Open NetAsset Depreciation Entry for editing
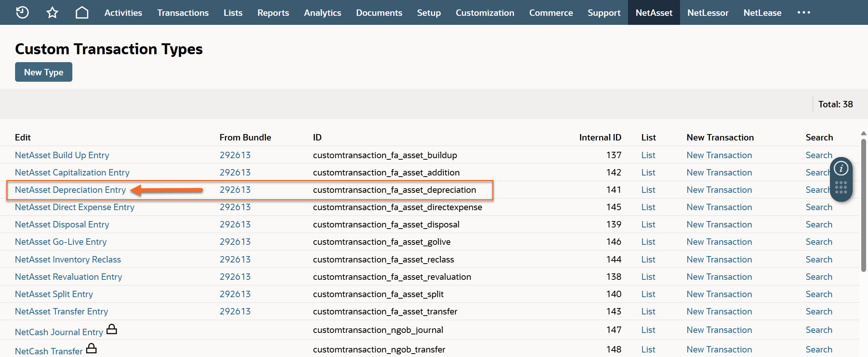This screenshot has height=357, width=868. click(x=70, y=190)
